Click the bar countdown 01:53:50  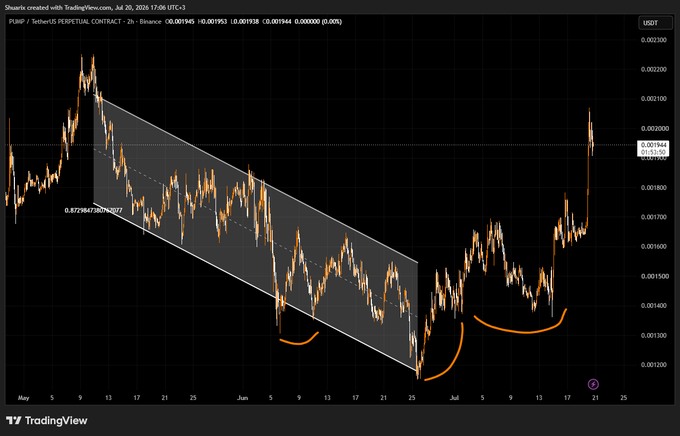click(653, 152)
